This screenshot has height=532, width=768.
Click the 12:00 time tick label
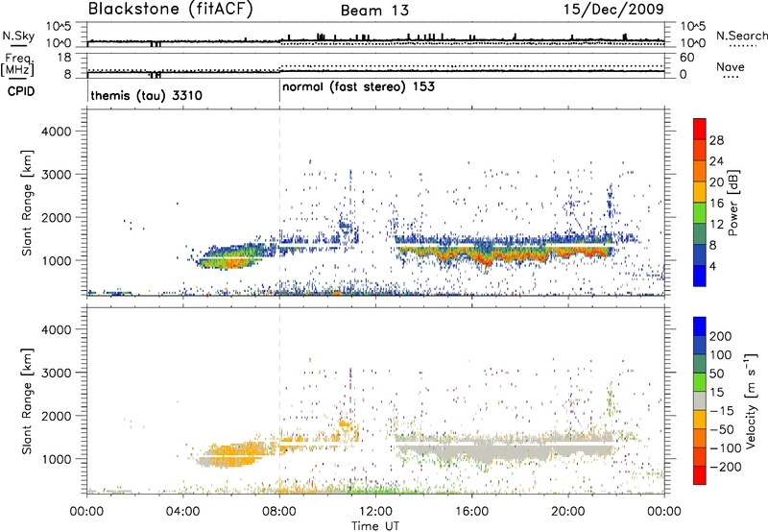(375, 512)
